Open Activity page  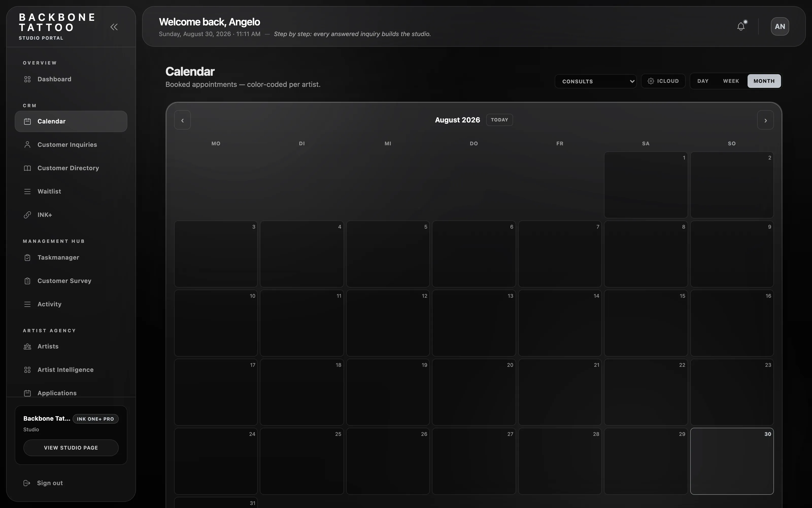71,304
